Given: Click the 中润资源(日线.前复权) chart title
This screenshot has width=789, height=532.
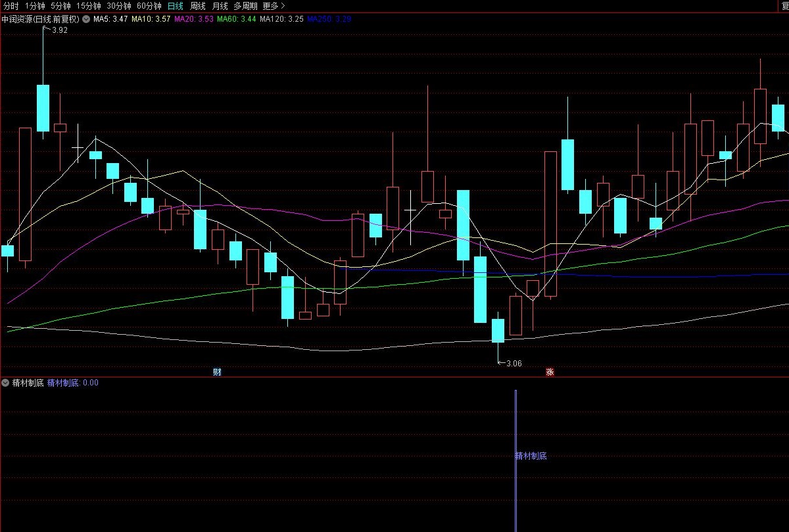Looking at the screenshot, I should point(40,19).
